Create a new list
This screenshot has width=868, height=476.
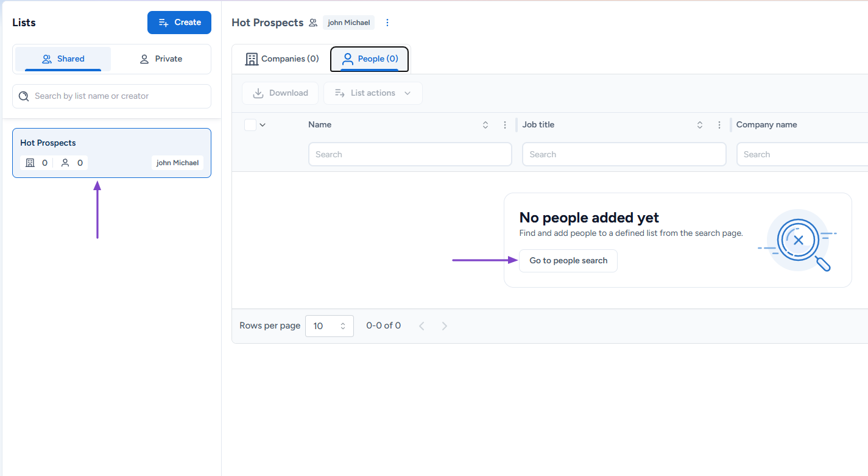(179, 23)
